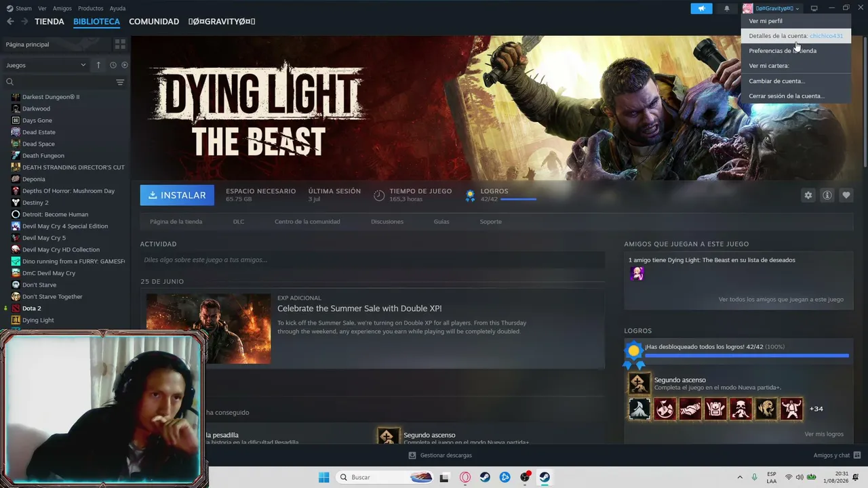Open the Biblioteca section

tap(96, 22)
